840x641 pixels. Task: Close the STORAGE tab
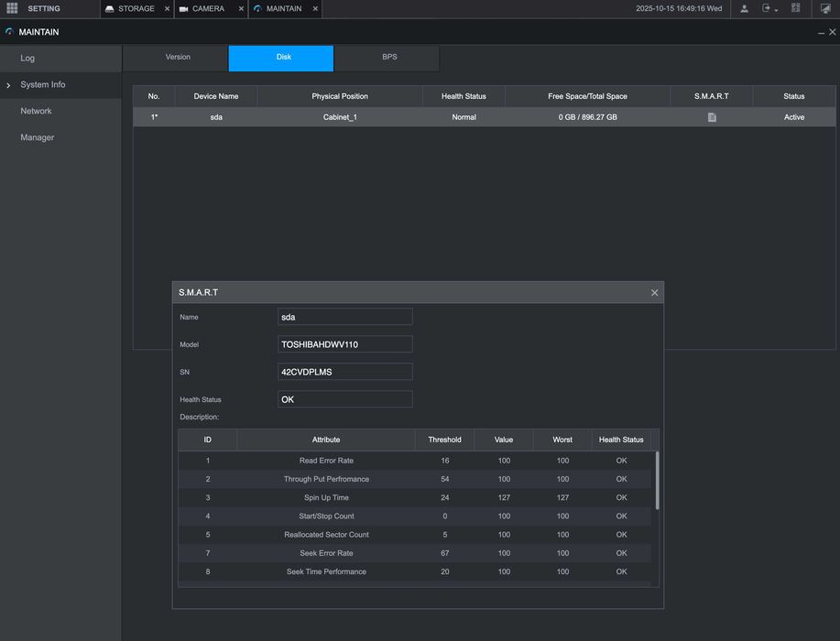(167, 9)
